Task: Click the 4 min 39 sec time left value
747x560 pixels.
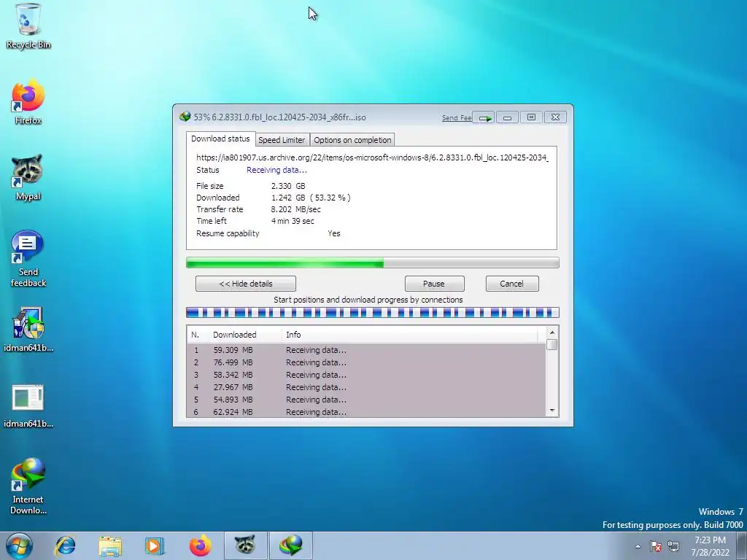Action: click(293, 221)
